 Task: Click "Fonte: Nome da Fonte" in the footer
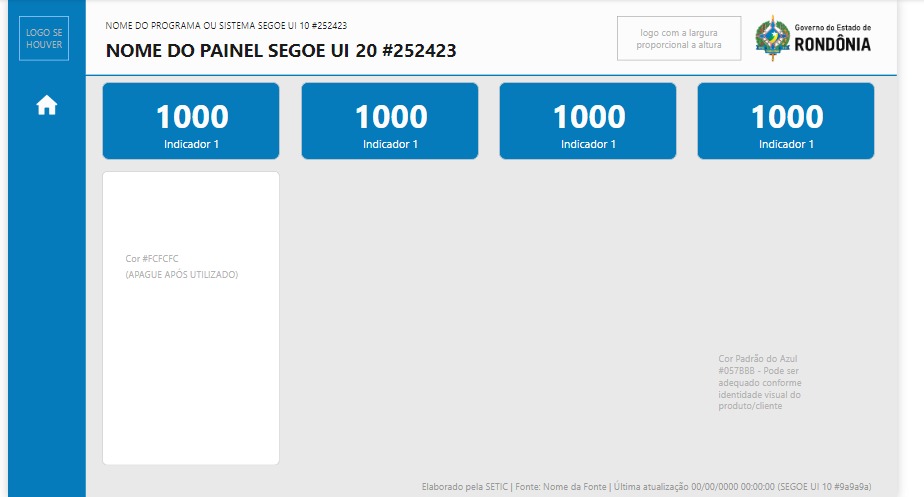click(x=561, y=486)
